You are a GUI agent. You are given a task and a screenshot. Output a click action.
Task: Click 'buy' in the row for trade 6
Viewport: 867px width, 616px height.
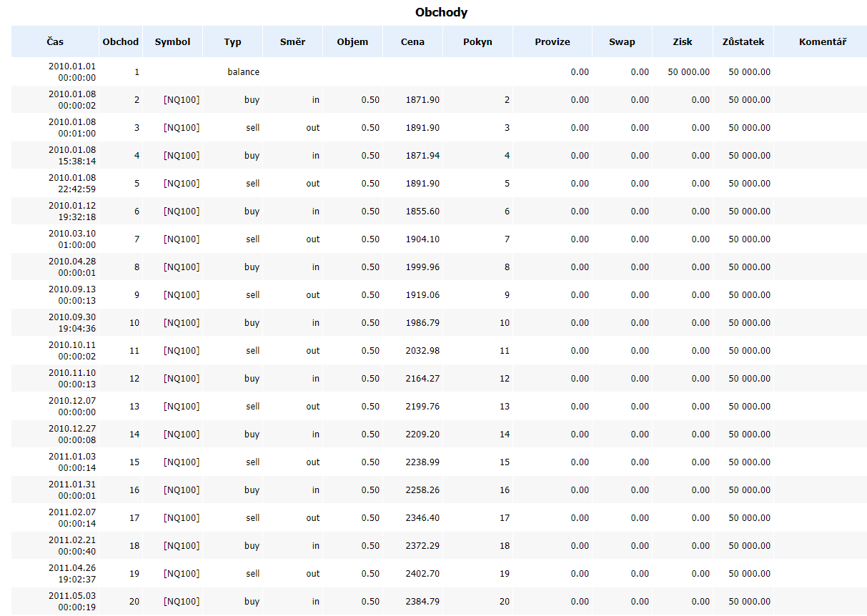pos(252,212)
